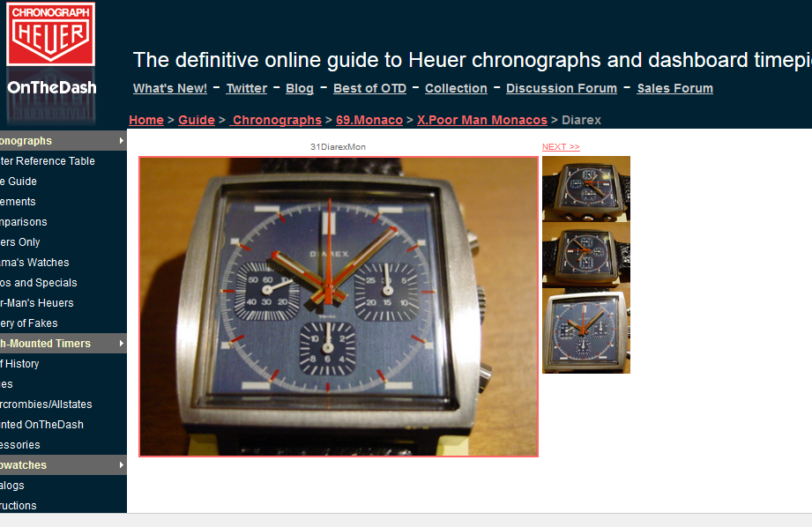Open the second Diarex thumbnail image

pyautogui.click(x=586, y=255)
